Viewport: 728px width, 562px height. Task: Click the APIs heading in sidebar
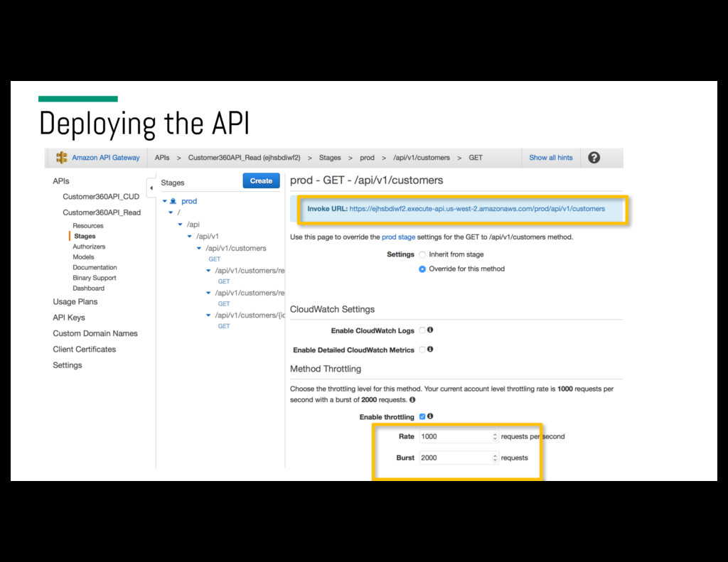point(61,181)
